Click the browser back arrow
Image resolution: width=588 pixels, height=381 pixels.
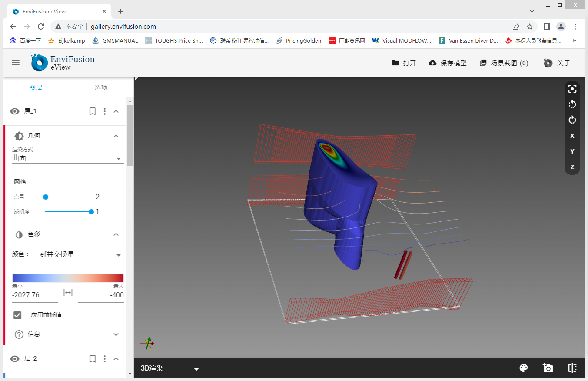pyautogui.click(x=13, y=27)
